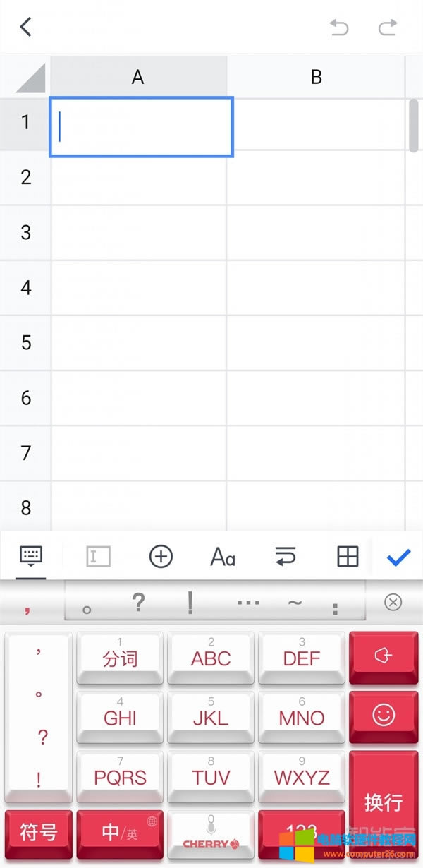Image resolution: width=423 pixels, height=868 pixels.
Task: Open the table grid tool
Action: (x=348, y=557)
